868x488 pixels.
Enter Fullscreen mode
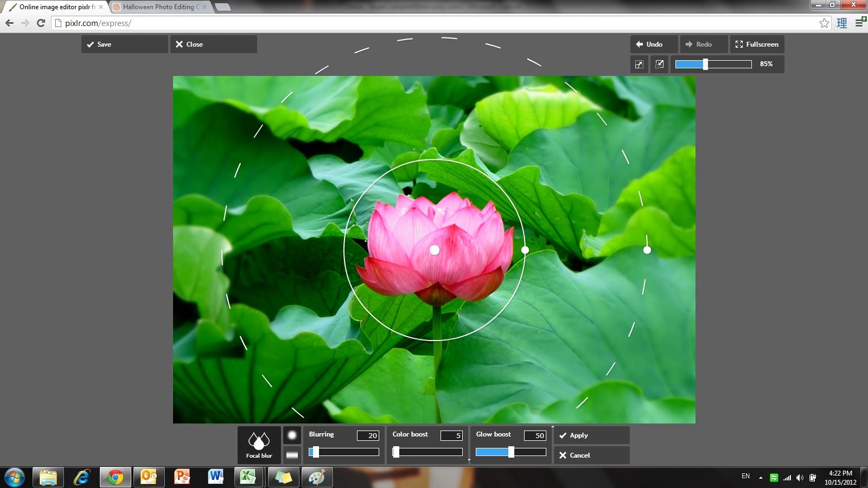point(757,44)
